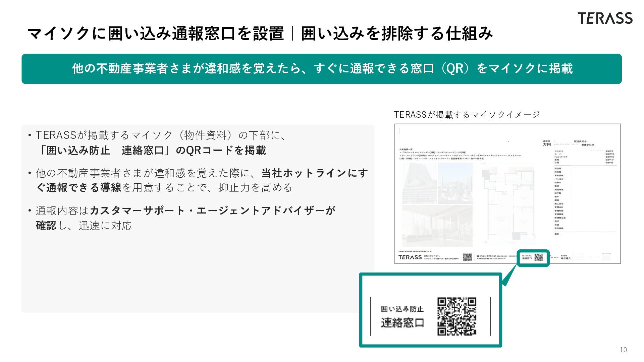Click the bold text '当社ホットラインにす'
The height and width of the screenshot is (362, 644).
click(x=315, y=173)
